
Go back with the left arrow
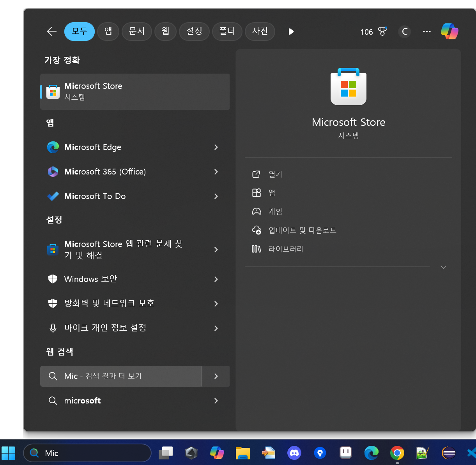pyautogui.click(x=52, y=32)
